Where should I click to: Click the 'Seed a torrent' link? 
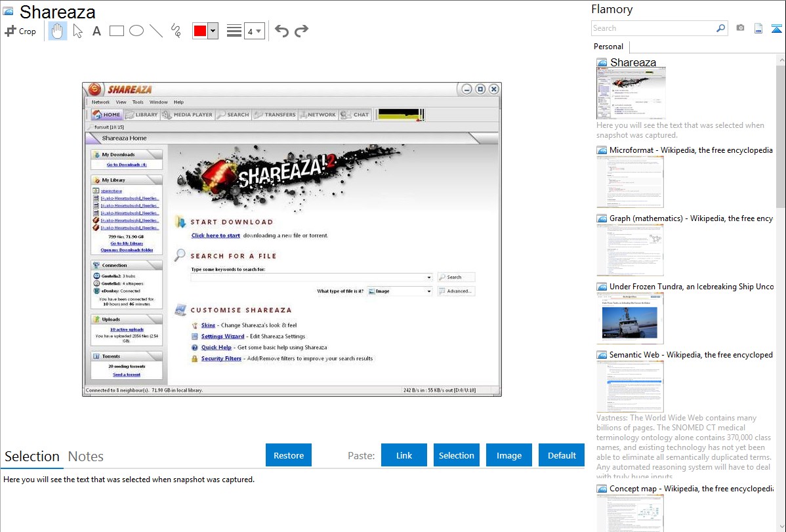127,375
